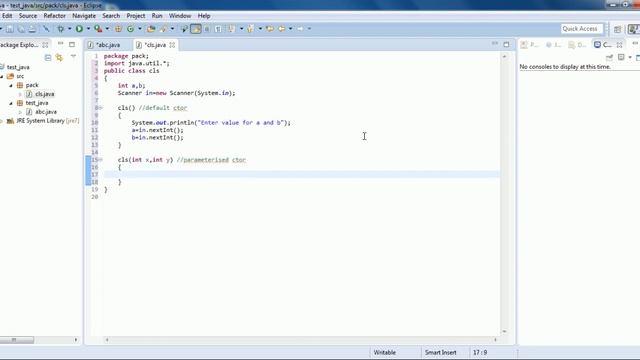Click Package Explorer horizontal scrollbar thumb

click(x=16, y=340)
